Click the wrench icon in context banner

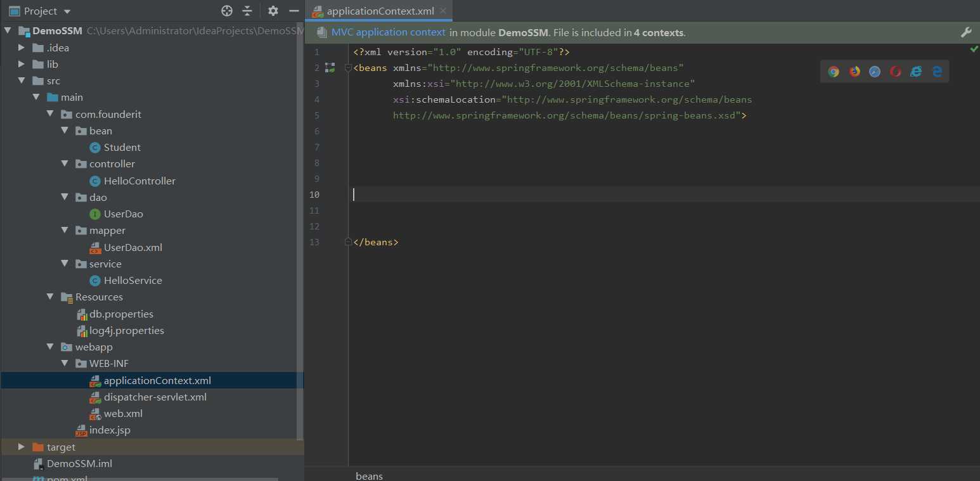(966, 32)
